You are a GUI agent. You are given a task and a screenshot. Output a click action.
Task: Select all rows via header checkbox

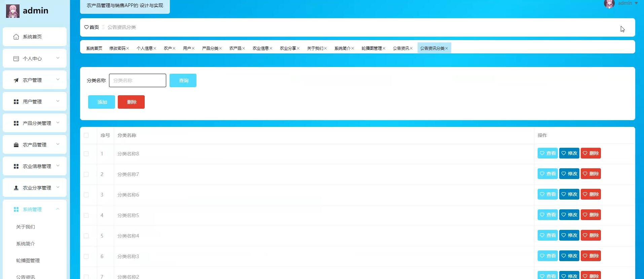tap(86, 135)
